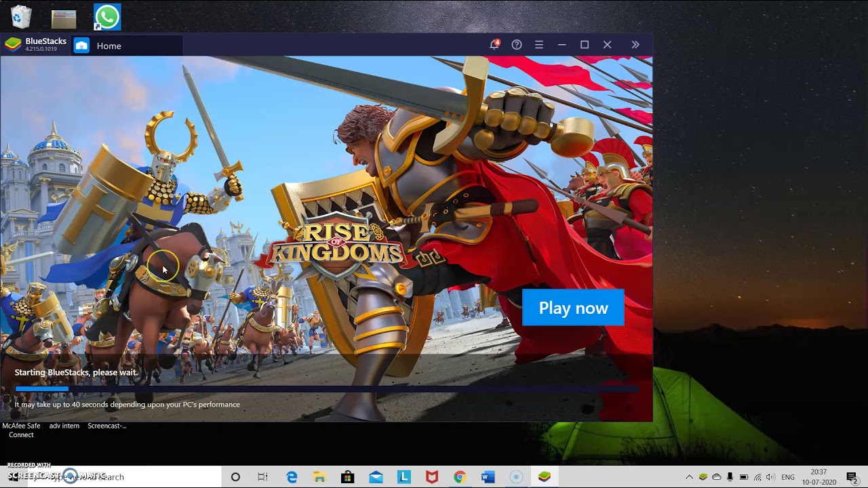This screenshot has width=868, height=488.
Task: Click the 'Starting BlueStacks, please wait.' text
Action: (76, 372)
